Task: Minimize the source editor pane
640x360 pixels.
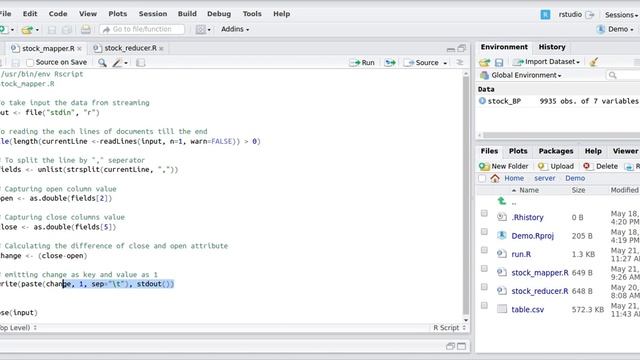Action: (451, 49)
